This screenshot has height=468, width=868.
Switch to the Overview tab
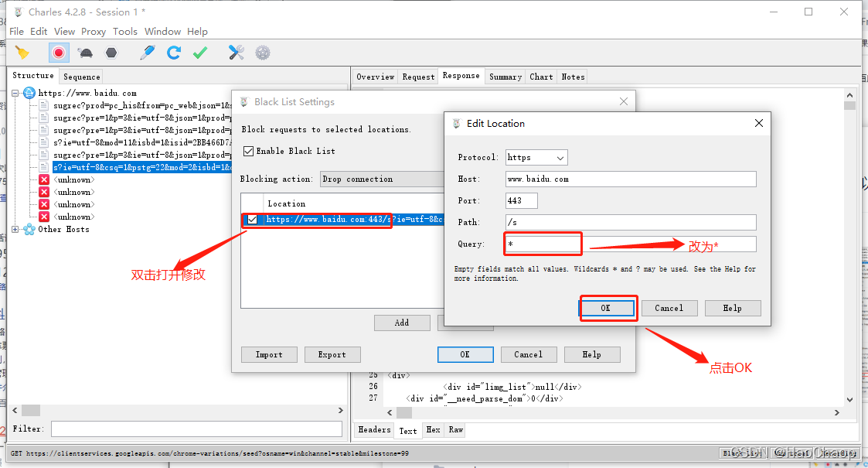pos(376,77)
